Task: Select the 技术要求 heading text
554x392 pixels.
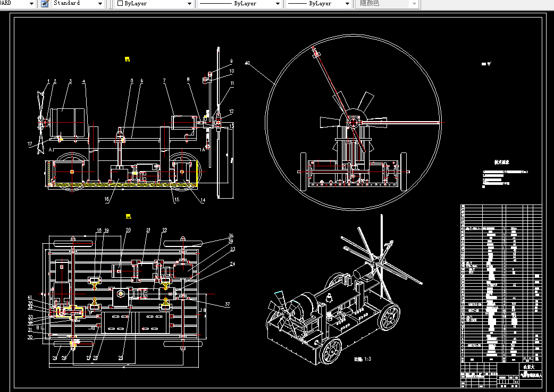Action: 501,163
